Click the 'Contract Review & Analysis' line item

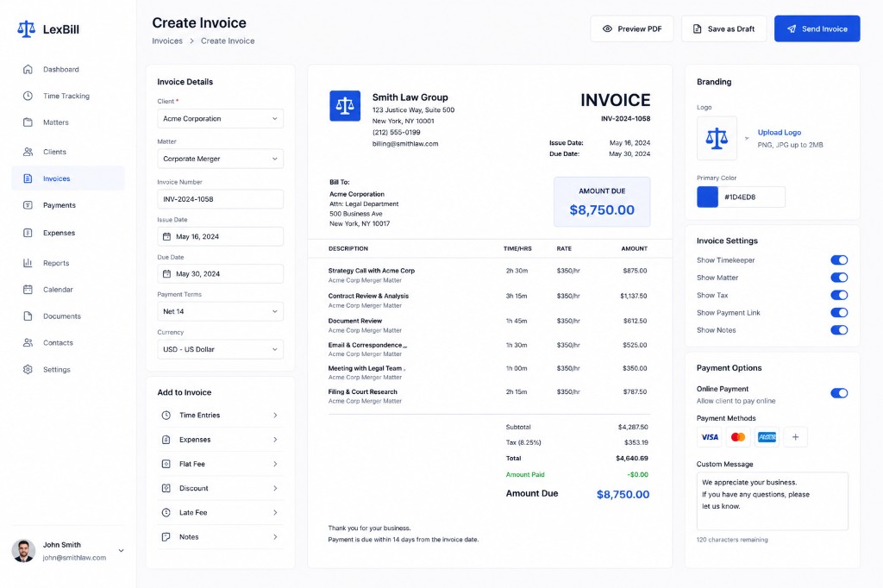point(368,296)
